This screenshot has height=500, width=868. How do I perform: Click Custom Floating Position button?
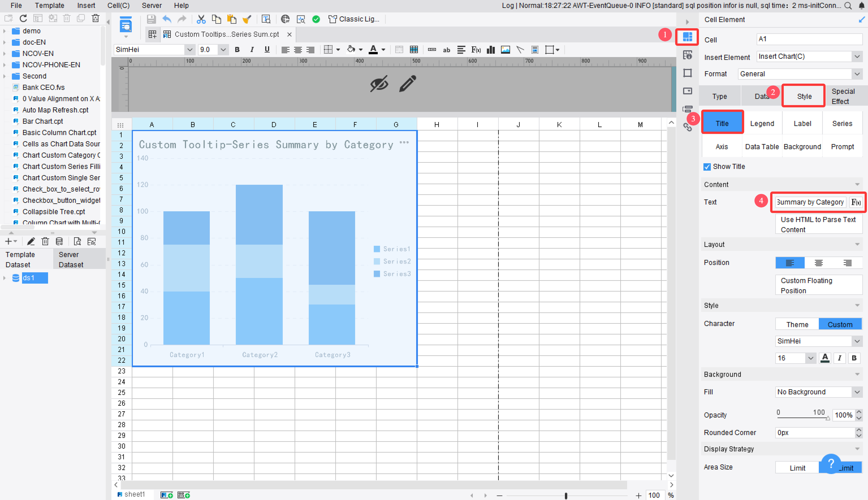click(819, 285)
